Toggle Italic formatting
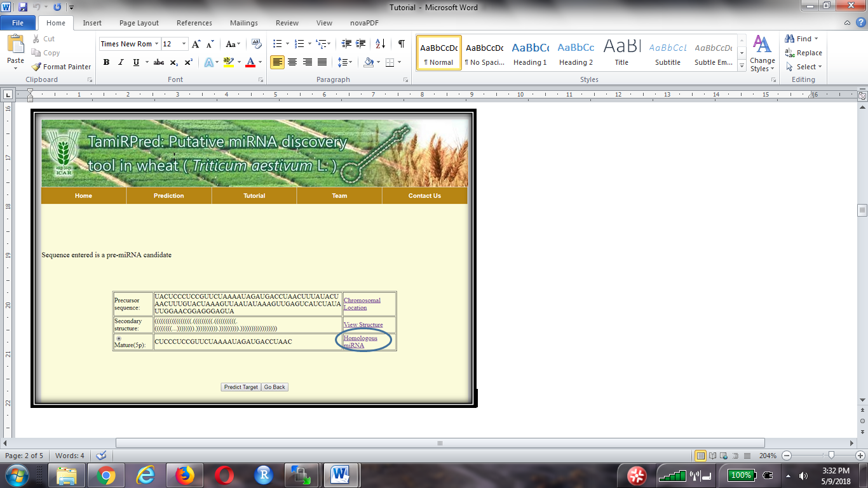Viewport: 868px width, 488px height. point(121,62)
